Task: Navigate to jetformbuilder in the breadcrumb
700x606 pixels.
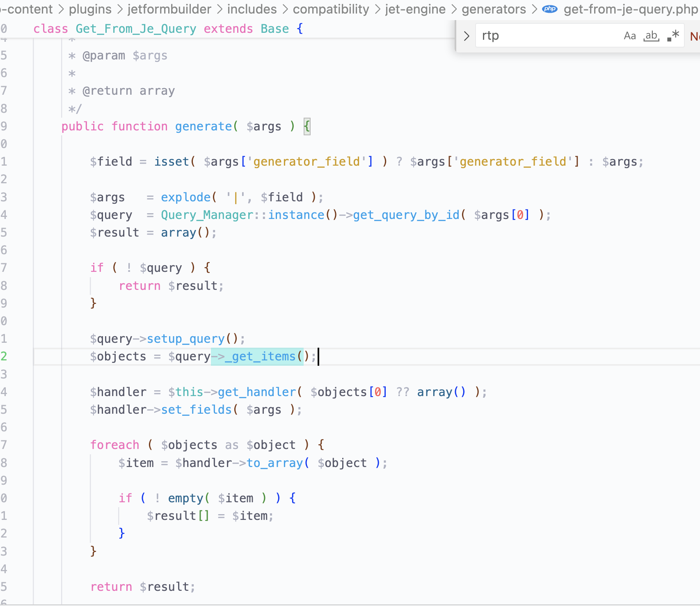Action: [x=169, y=9]
